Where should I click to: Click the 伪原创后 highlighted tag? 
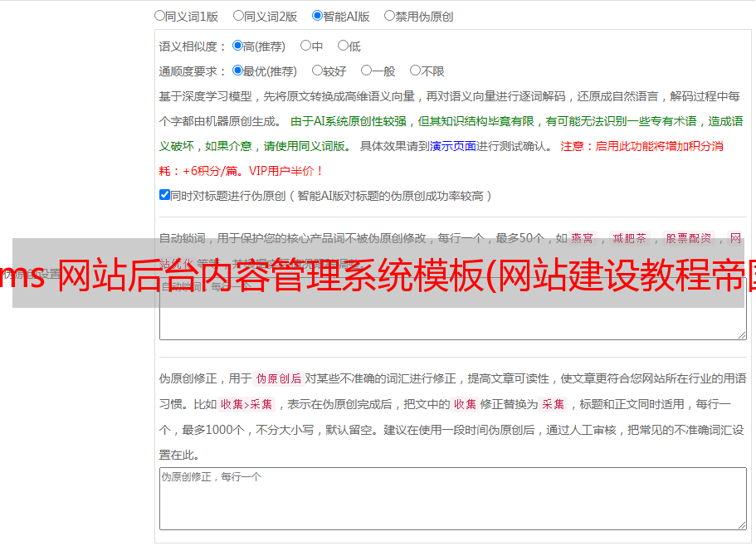279,378
